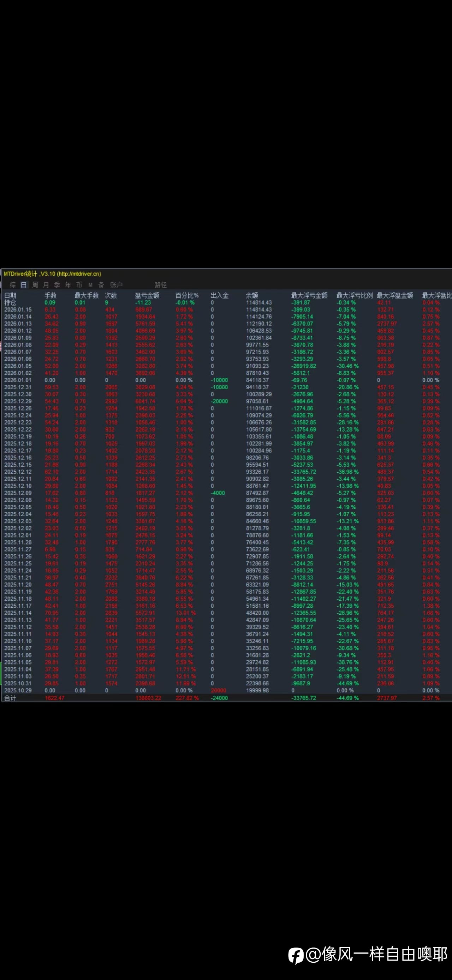
Task: Click the -36.98 % floating loss ratio cell
Action: (x=348, y=472)
